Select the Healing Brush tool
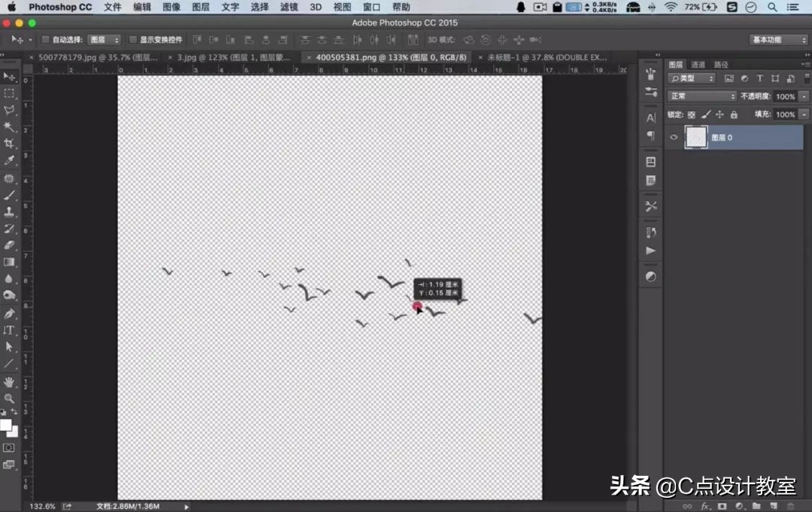812x512 pixels. (x=9, y=179)
